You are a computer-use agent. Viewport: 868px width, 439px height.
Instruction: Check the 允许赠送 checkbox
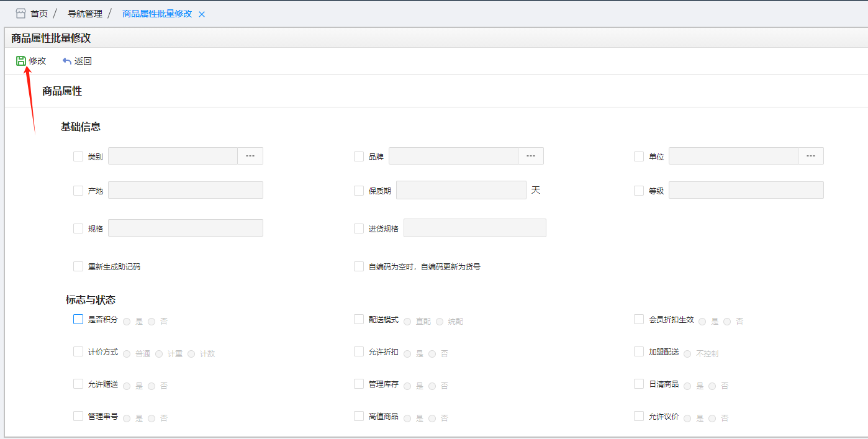click(78, 384)
